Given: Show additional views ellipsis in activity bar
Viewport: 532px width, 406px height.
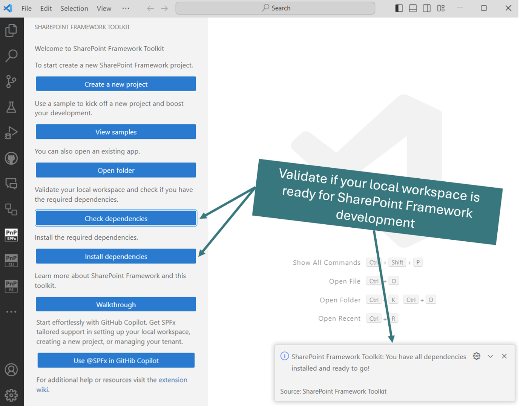Looking at the screenshot, I should (x=11, y=312).
